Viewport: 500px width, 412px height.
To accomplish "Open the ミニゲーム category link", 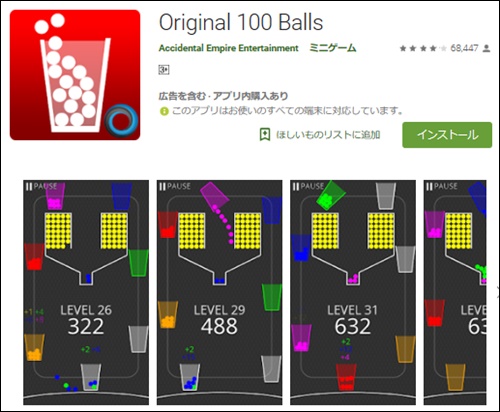I will [x=333, y=48].
